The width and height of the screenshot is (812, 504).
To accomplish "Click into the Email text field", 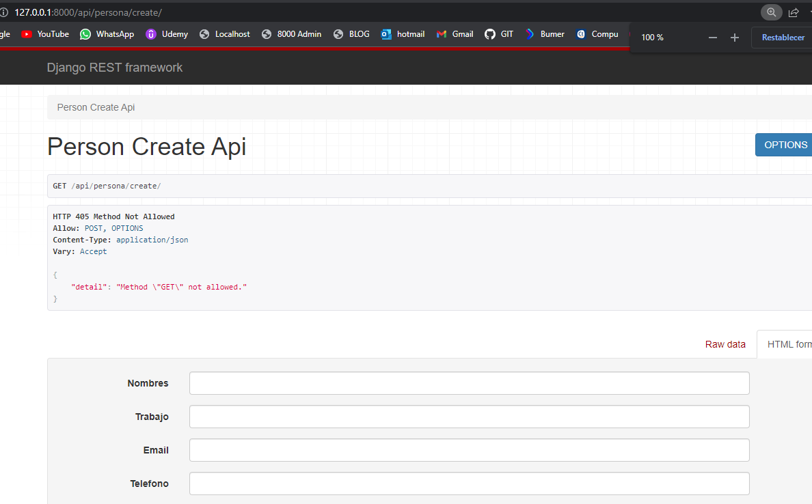I will (x=469, y=450).
